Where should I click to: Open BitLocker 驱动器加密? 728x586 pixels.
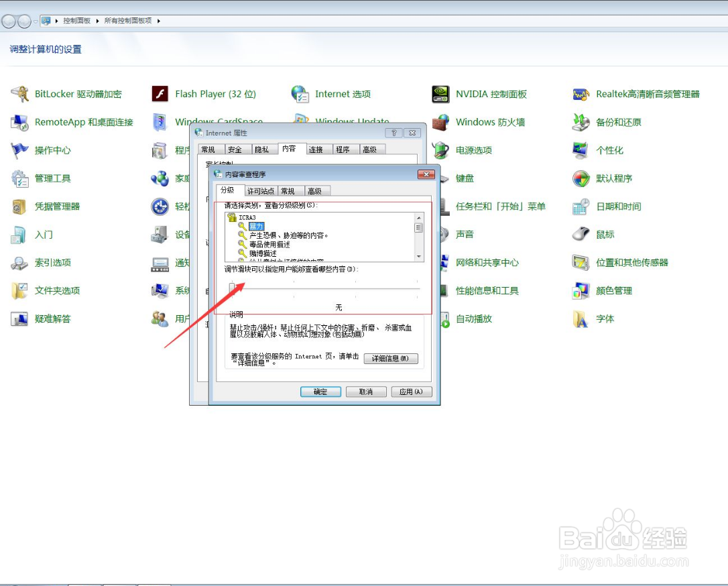[66, 95]
